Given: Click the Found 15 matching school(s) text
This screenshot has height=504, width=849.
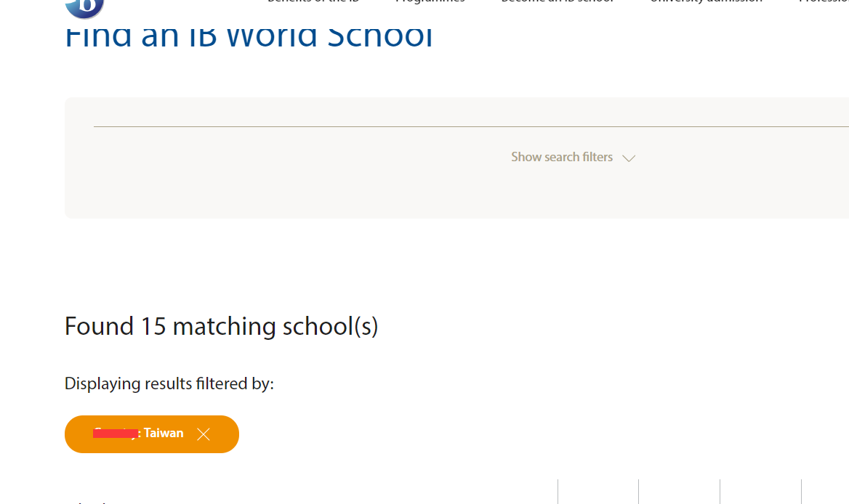Looking at the screenshot, I should (x=221, y=326).
